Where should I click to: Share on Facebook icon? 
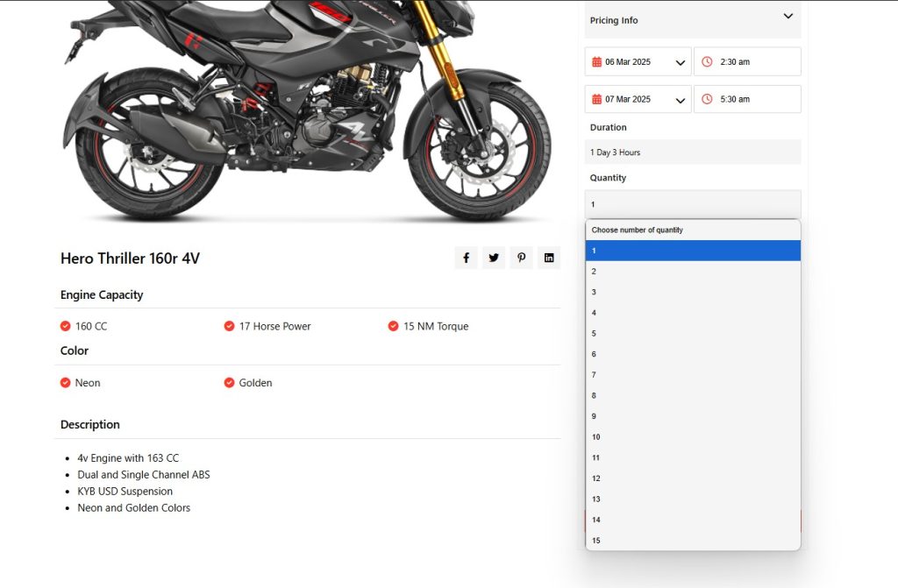tap(466, 258)
